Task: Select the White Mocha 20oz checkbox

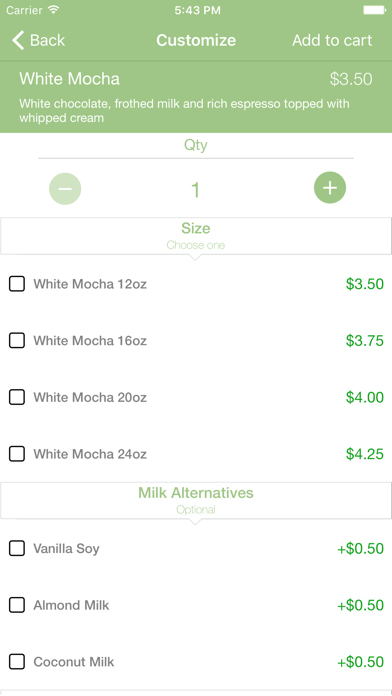Action: pyautogui.click(x=17, y=397)
